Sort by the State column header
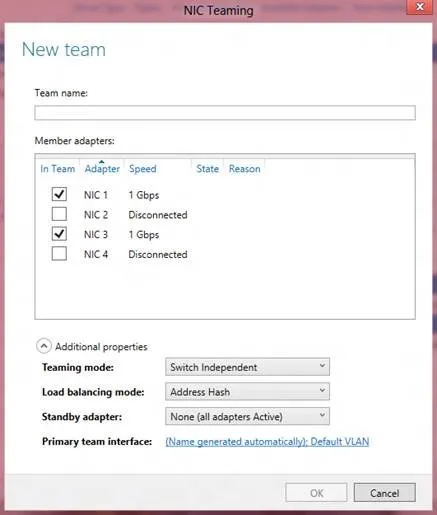 click(207, 169)
